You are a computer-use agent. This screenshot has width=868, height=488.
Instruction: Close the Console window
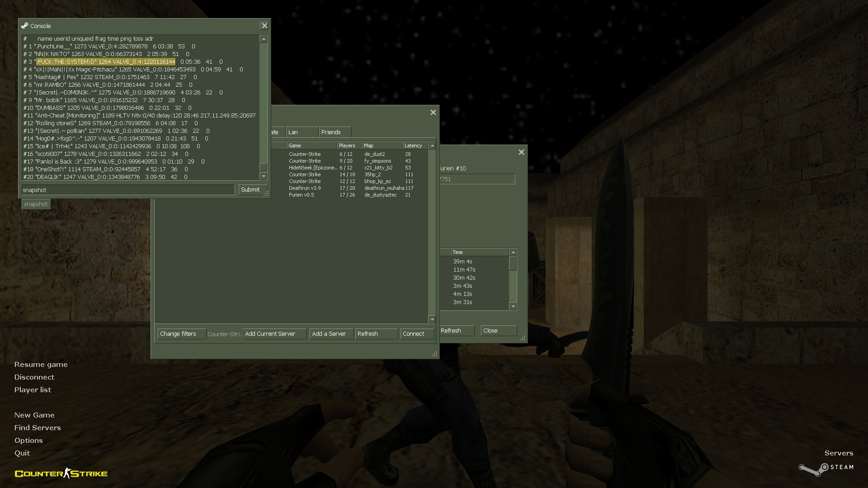pos(264,26)
